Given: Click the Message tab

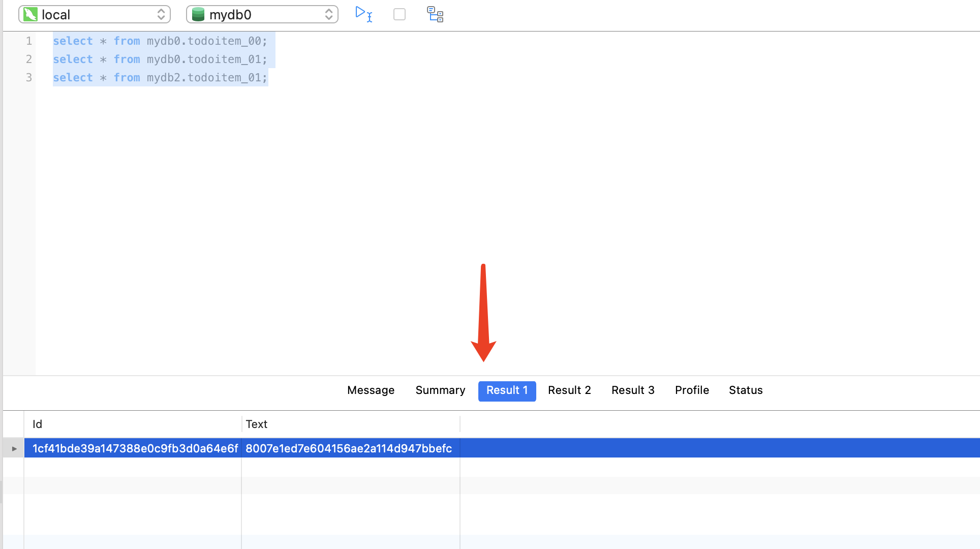Looking at the screenshot, I should pos(370,390).
